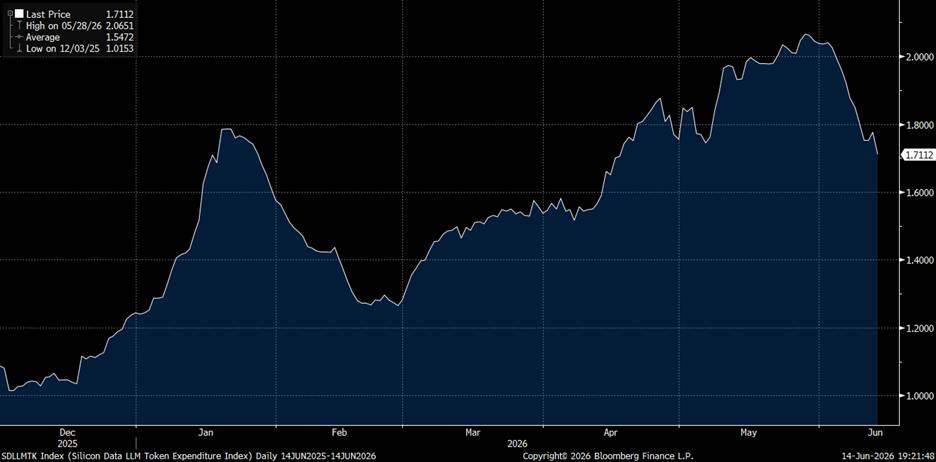Click the May label on time axis

pyautogui.click(x=749, y=432)
